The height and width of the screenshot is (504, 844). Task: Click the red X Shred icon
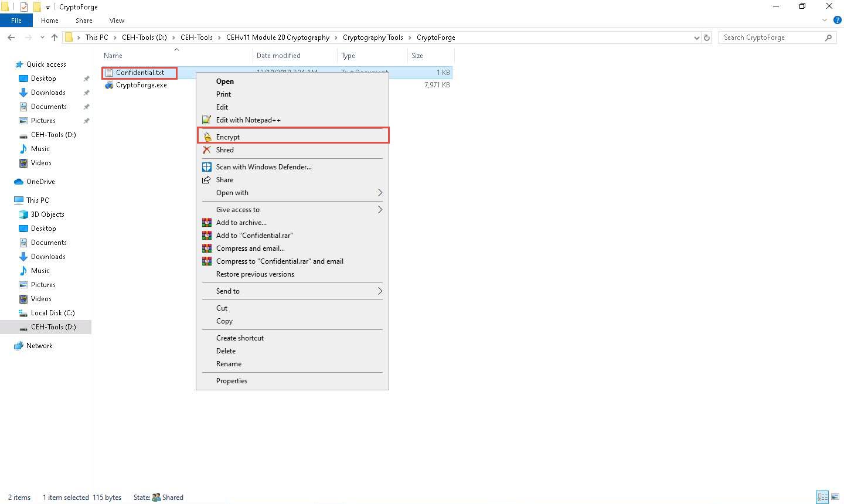pos(206,150)
